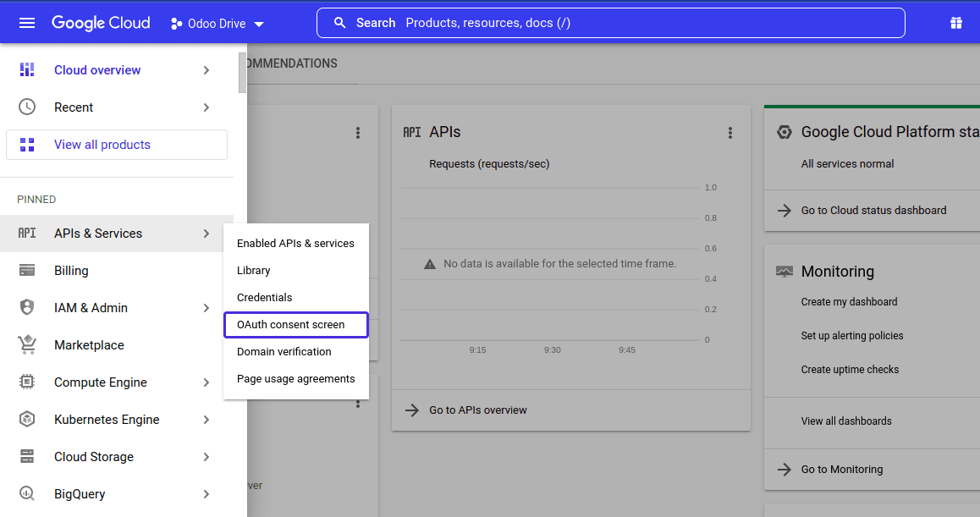Click the Google Cloud logo

100,23
